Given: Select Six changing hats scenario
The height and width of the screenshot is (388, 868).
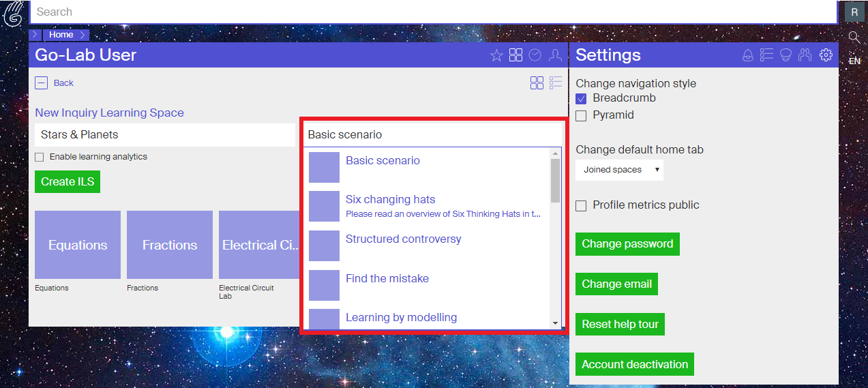Looking at the screenshot, I should tap(390, 200).
